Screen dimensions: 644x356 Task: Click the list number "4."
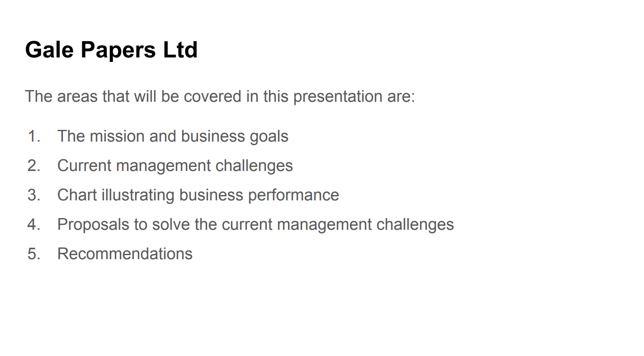point(34,224)
